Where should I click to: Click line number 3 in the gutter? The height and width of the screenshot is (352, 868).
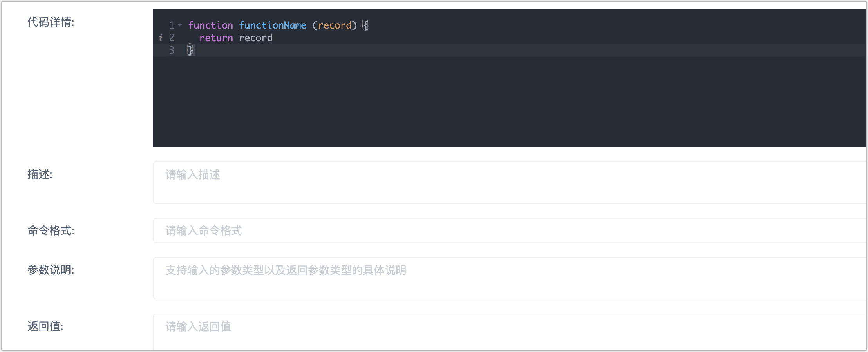pos(172,50)
